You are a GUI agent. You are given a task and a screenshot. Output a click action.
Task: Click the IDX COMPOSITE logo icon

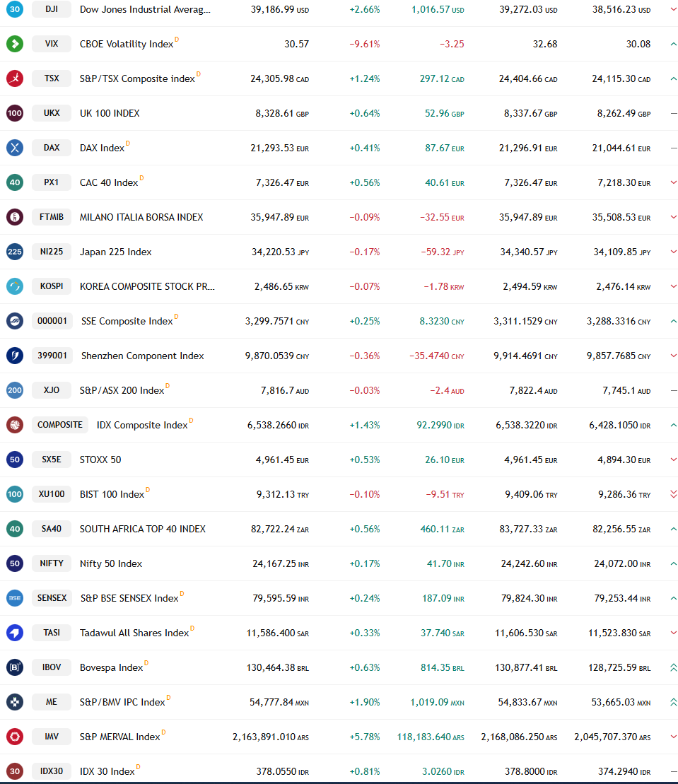point(15,425)
